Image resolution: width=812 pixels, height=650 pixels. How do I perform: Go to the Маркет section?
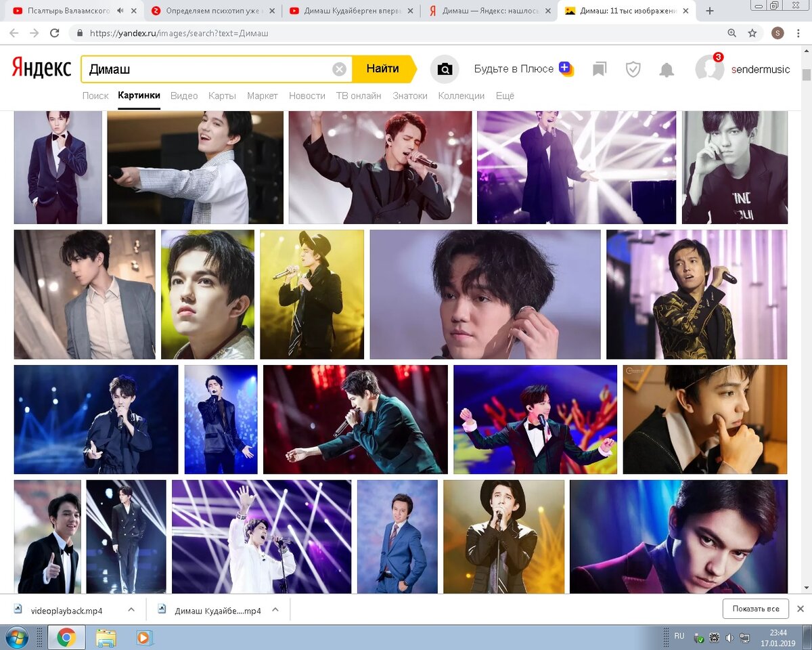tap(263, 96)
